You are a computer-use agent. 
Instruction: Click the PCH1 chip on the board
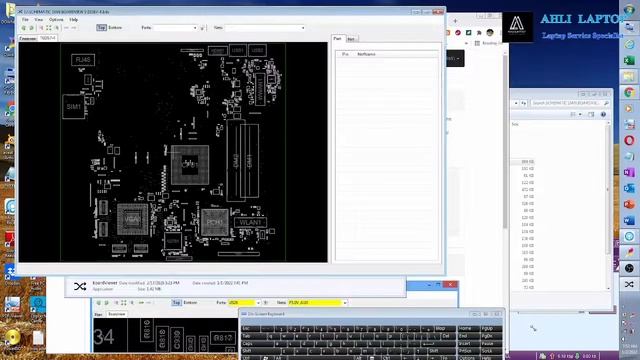(x=215, y=222)
